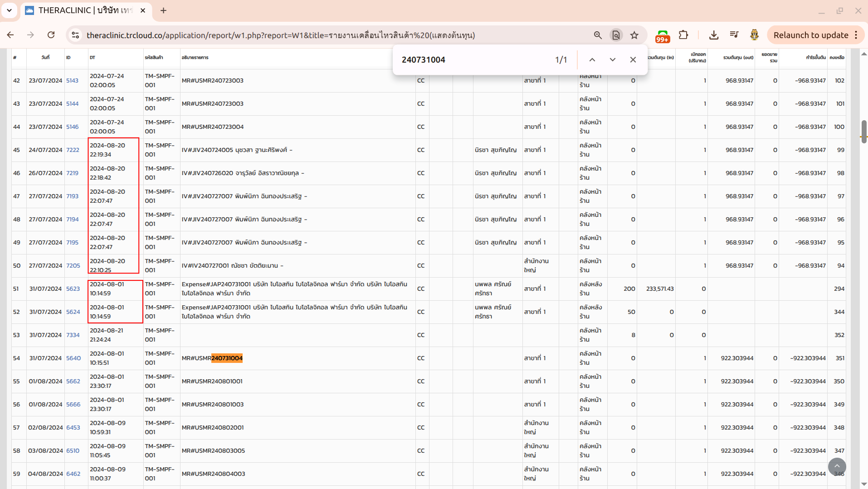This screenshot has width=868, height=489.
Task: Open the media control playlist icon
Action: 734,35
